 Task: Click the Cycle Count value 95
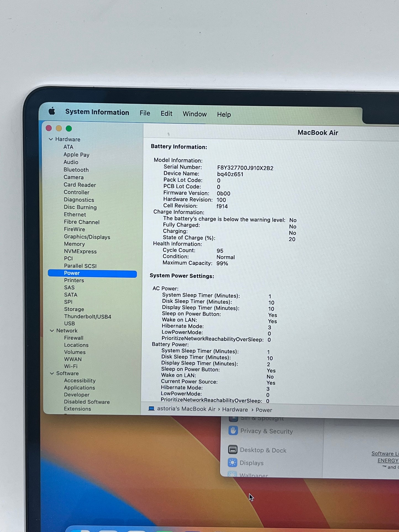click(220, 251)
